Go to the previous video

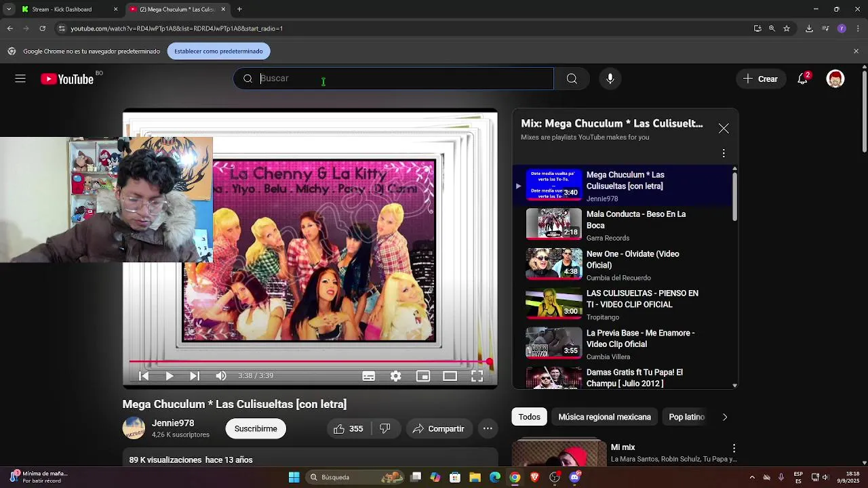[144, 376]
